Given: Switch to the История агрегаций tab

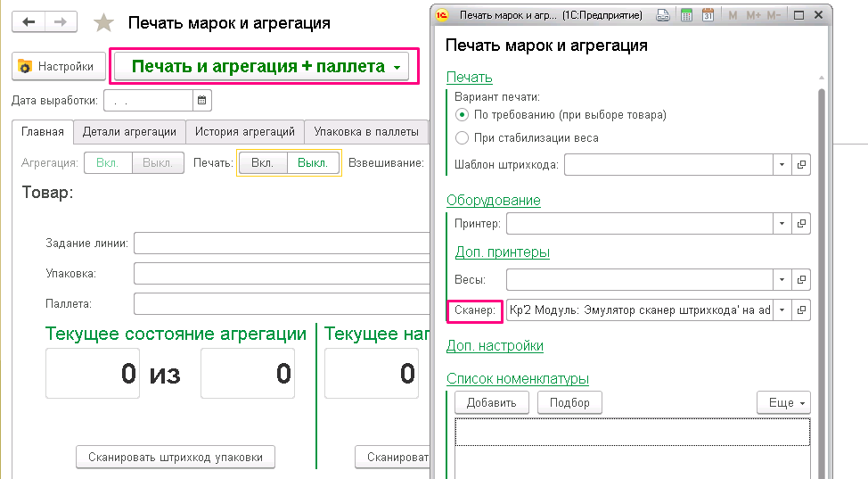Looking at the screenshot, I should tap(245, 131).
